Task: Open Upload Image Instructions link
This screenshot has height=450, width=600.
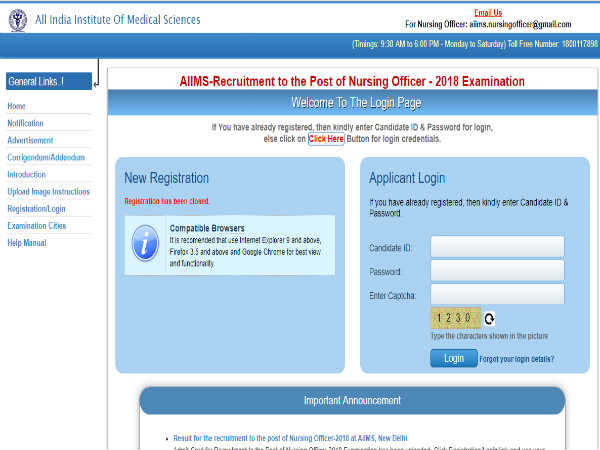Action: 49,192
